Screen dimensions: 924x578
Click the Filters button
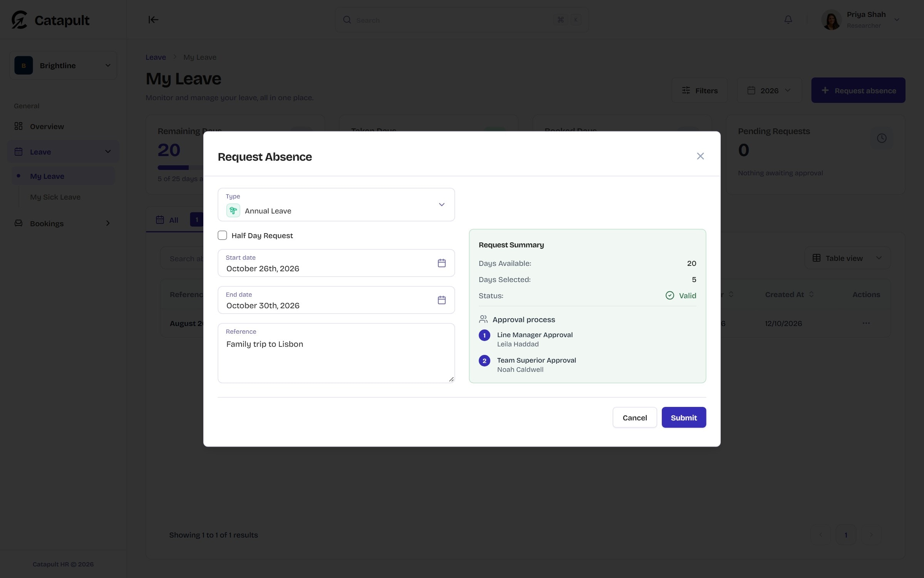(700, 91)
